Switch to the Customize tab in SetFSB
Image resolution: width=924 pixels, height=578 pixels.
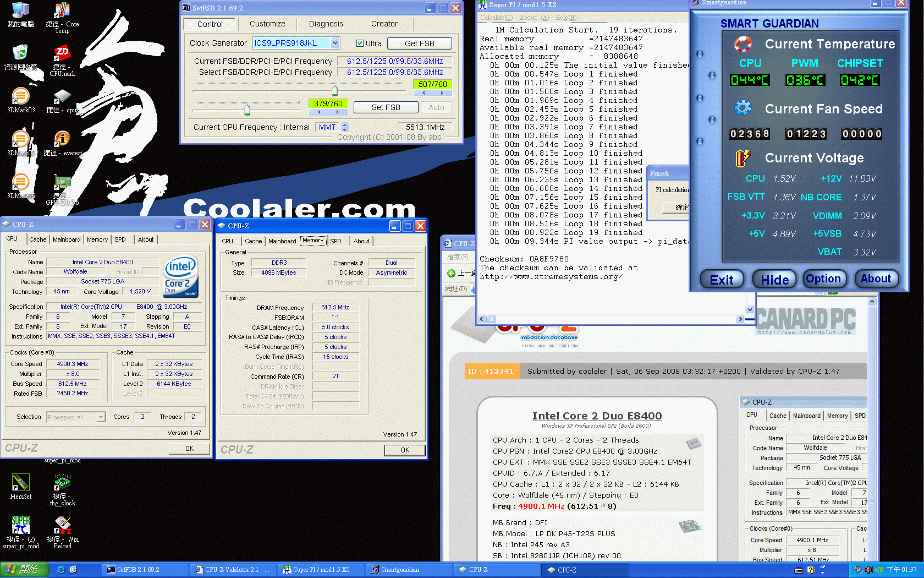click(x=267, y=24)
